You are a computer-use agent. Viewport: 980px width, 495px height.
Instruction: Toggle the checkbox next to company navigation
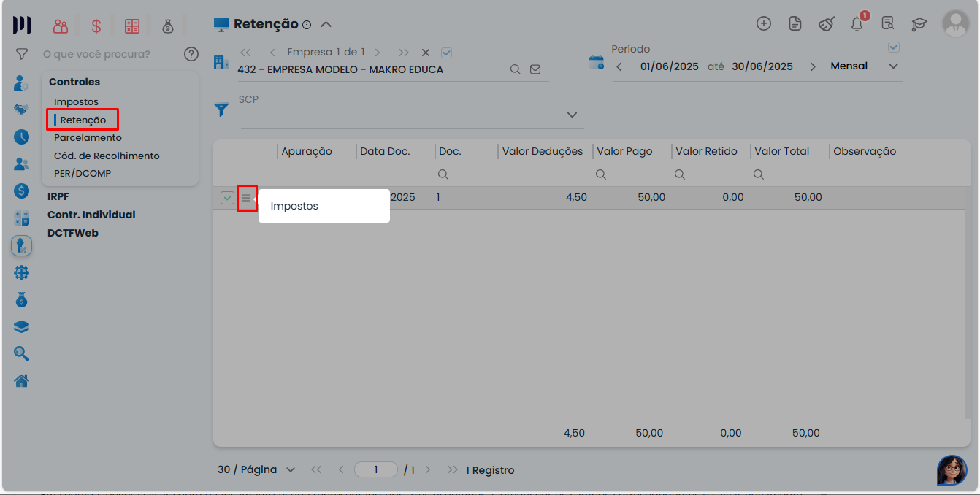click(445, 53)
